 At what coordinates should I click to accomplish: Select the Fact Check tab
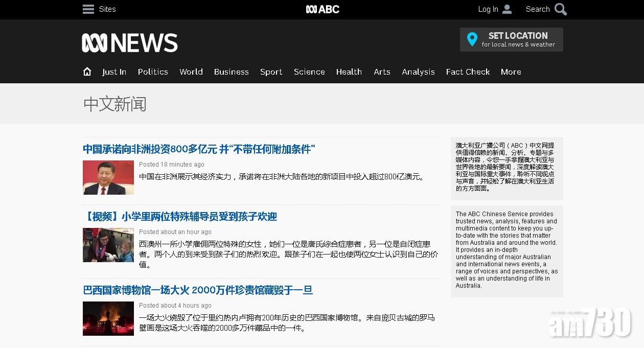[468, 72]
